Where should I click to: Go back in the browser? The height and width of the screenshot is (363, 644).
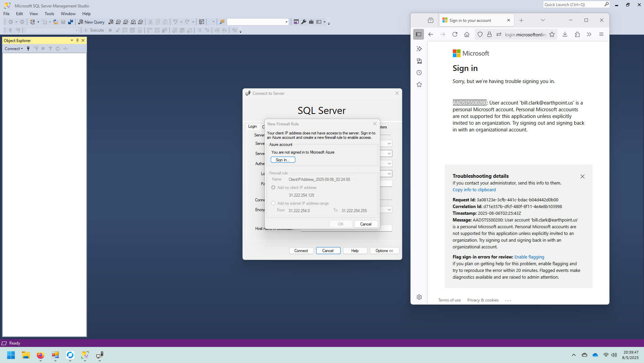pos(431,34)
